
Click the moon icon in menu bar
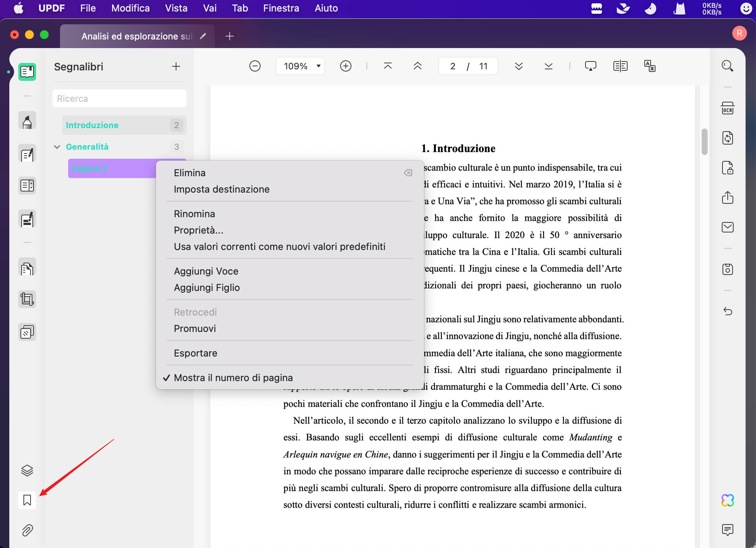coord(650,8)
